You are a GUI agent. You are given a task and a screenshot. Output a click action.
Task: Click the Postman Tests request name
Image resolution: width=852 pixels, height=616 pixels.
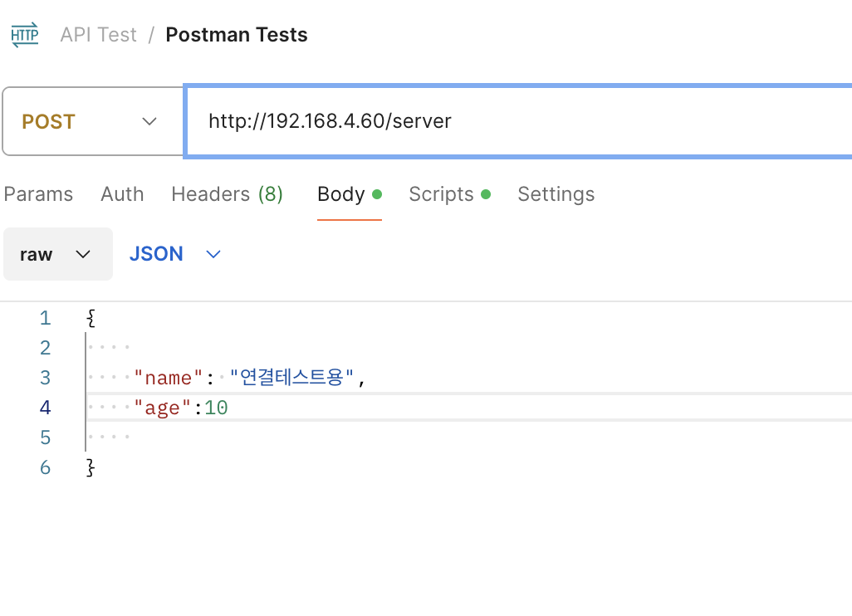tap(237, 35)
